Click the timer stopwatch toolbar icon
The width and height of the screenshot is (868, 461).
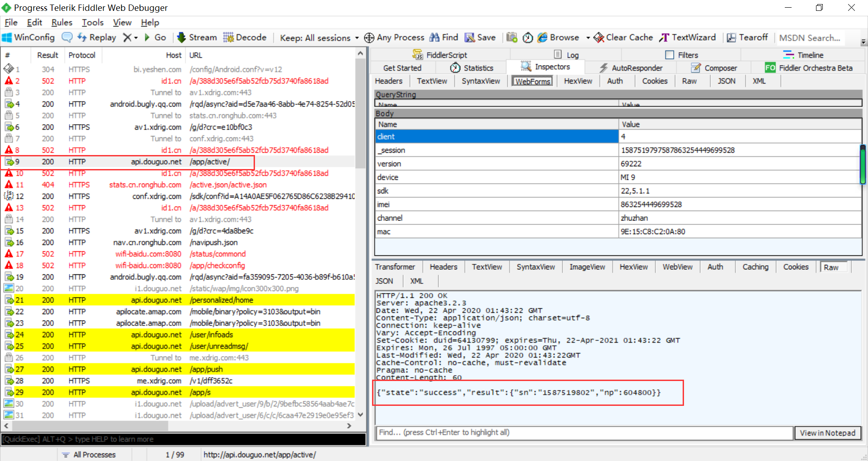click(x=528, y=38)
